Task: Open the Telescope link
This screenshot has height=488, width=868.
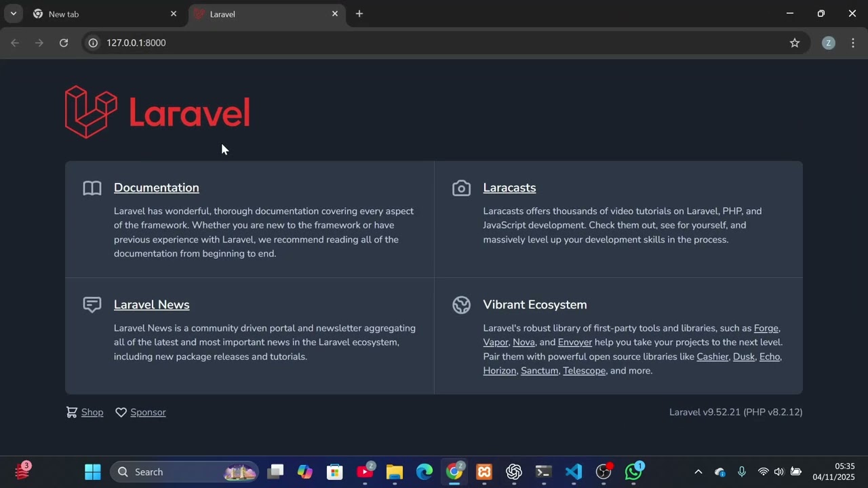Action: [x=584, y=371]
